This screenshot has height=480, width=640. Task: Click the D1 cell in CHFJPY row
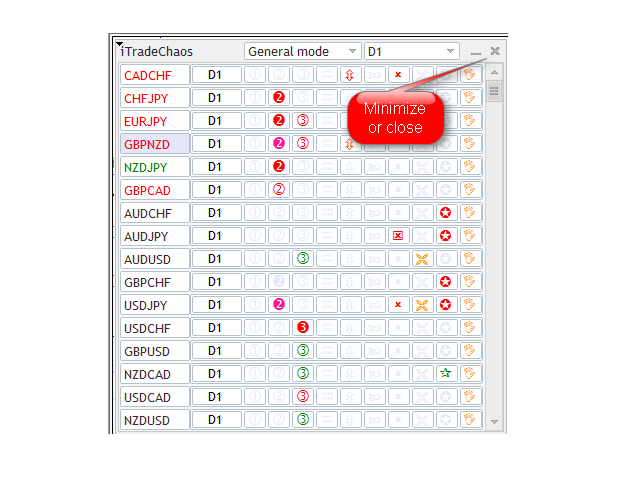(x=216, y=98)
